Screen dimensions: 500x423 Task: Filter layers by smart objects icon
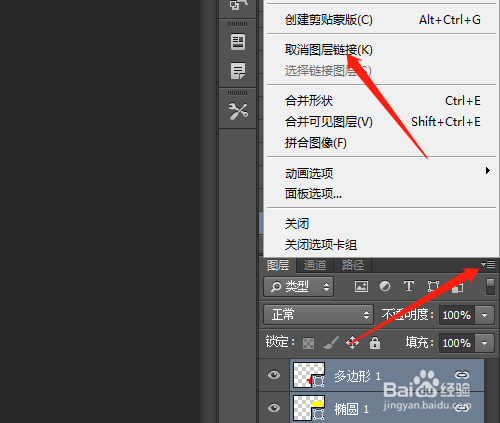457,287
